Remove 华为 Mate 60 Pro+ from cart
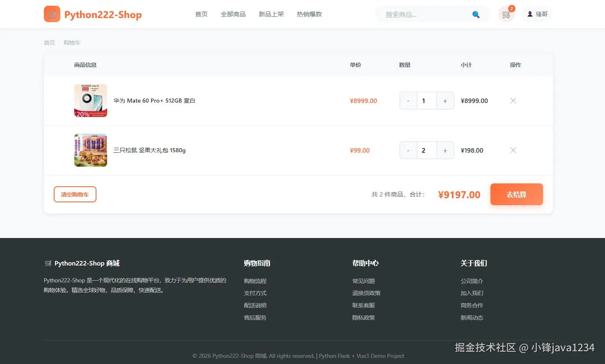Viewport: 605px width, 364px height. [513, 101]
